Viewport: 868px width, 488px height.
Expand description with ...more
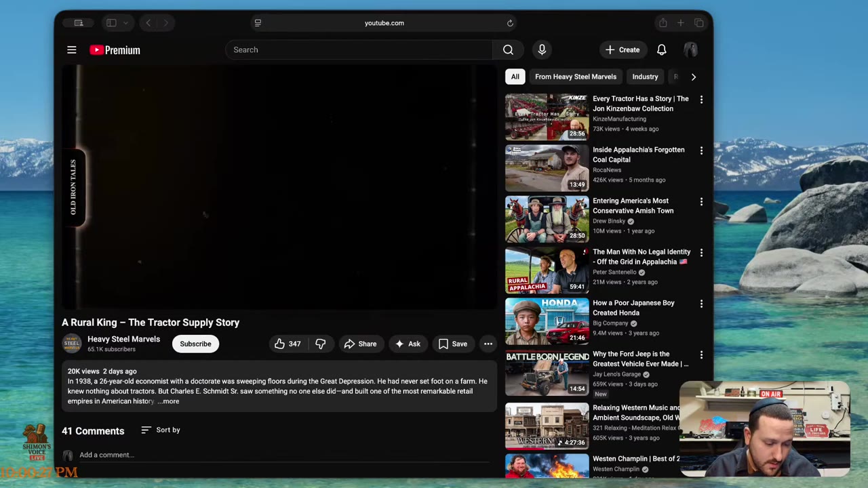(168, 401)
